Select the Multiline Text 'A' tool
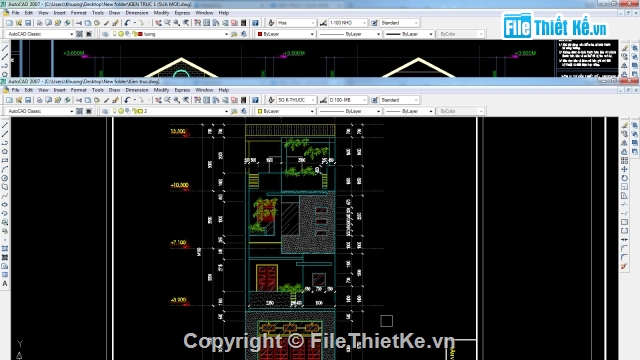This screenshot has width=640, height=360. pos(5,284)
